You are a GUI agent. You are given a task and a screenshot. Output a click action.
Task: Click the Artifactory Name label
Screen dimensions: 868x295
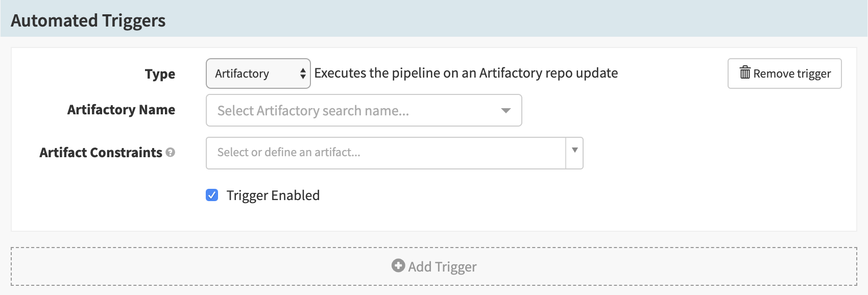click(122, 110)
